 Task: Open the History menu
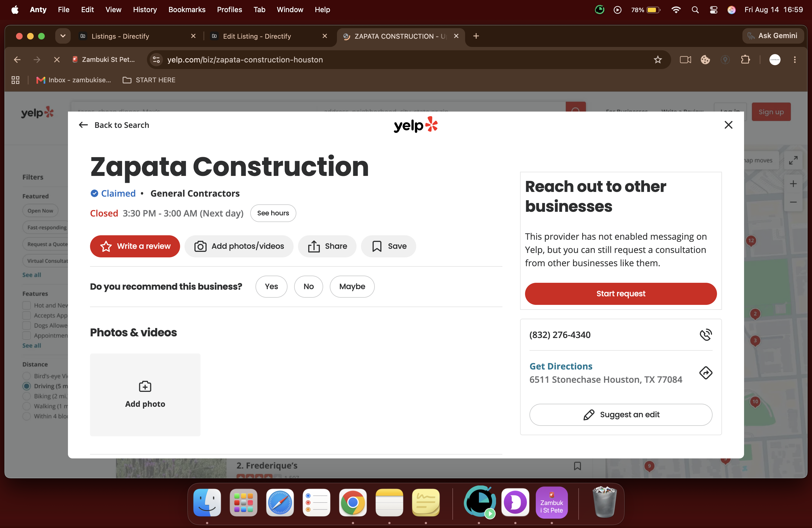tap(145, 10)
